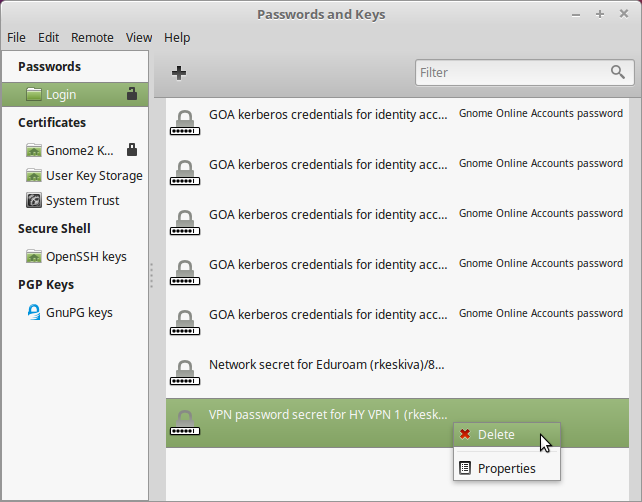Toggle the lock icon on Login keyring
The height and width of the screenshot is (502, 642).
[x=132, y=94]
